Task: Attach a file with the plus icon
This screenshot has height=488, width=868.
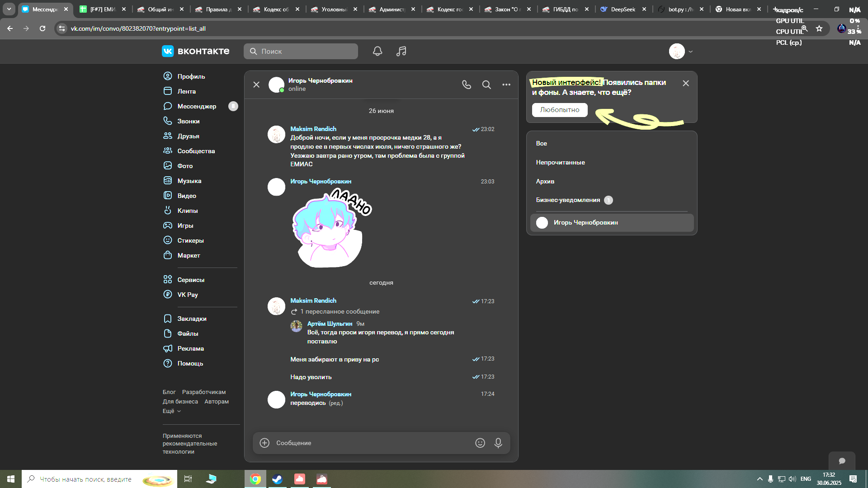Action: pyautogui.click(x=264, y=443)
